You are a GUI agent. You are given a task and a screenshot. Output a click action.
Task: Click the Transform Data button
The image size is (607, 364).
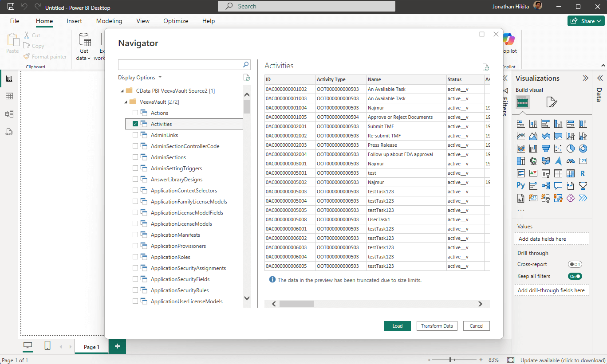click(x=437, y=326)
